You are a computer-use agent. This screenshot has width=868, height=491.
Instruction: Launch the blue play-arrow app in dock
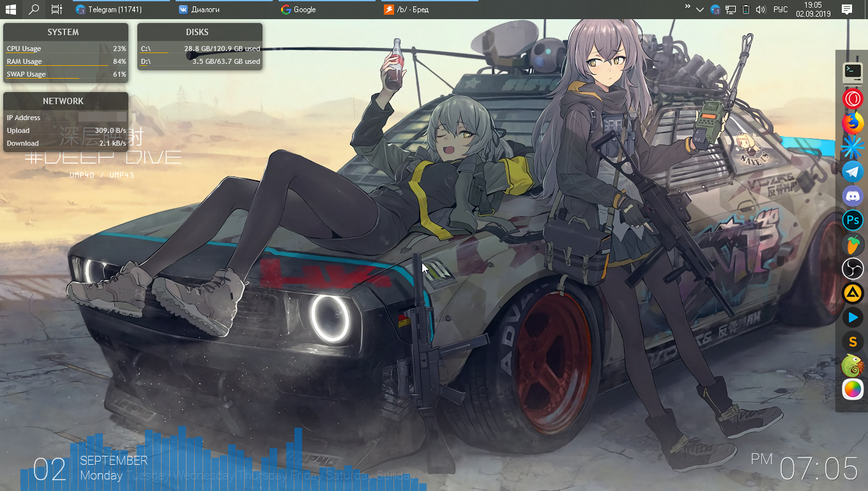(x=852, y=317)
